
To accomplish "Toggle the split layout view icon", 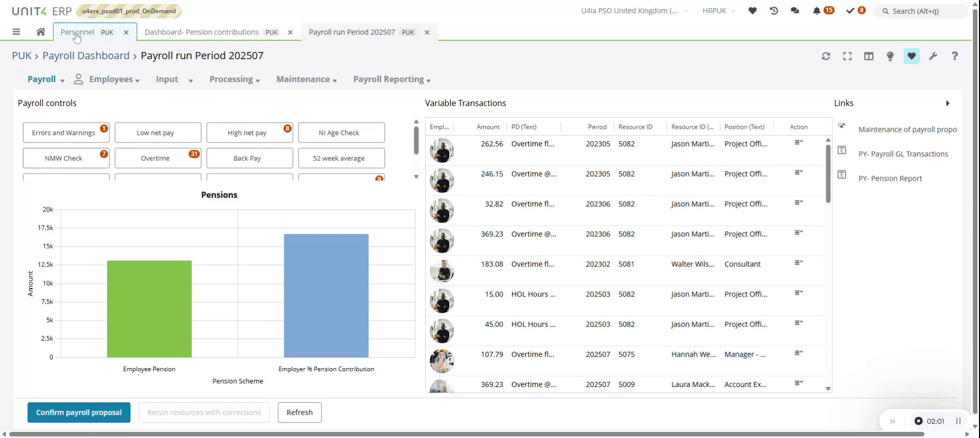I will (x=869, y=56).
